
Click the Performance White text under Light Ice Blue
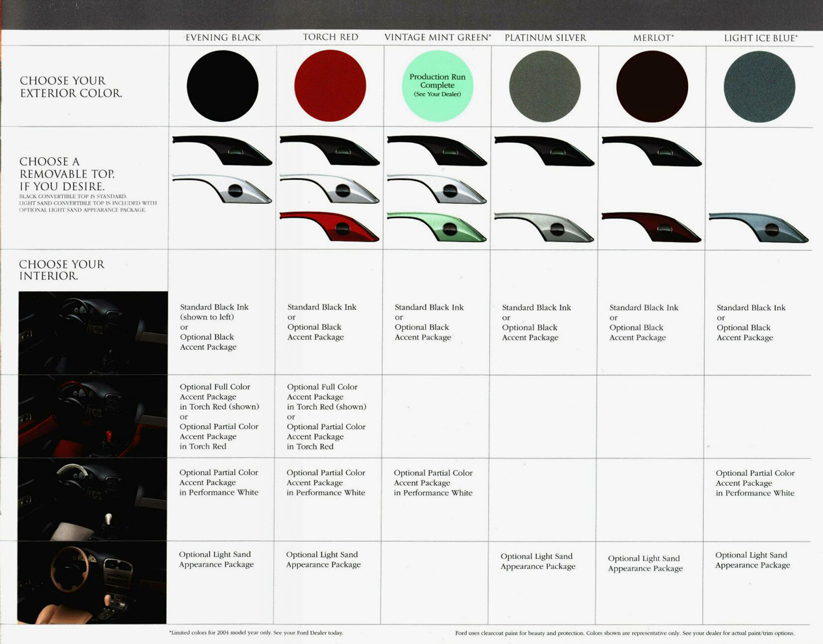point(755,483)
